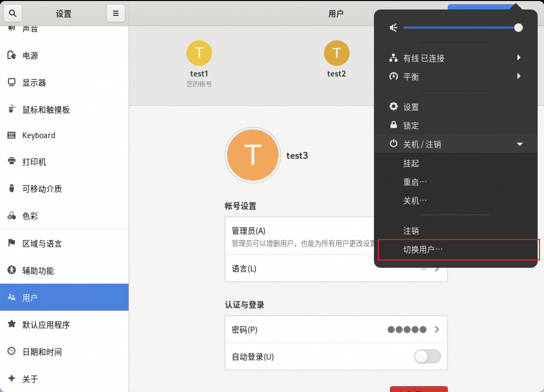The height and width of the screenshot is (392, 544).
Task: Open the 电源 power settings panel
Action: (30, 56)
